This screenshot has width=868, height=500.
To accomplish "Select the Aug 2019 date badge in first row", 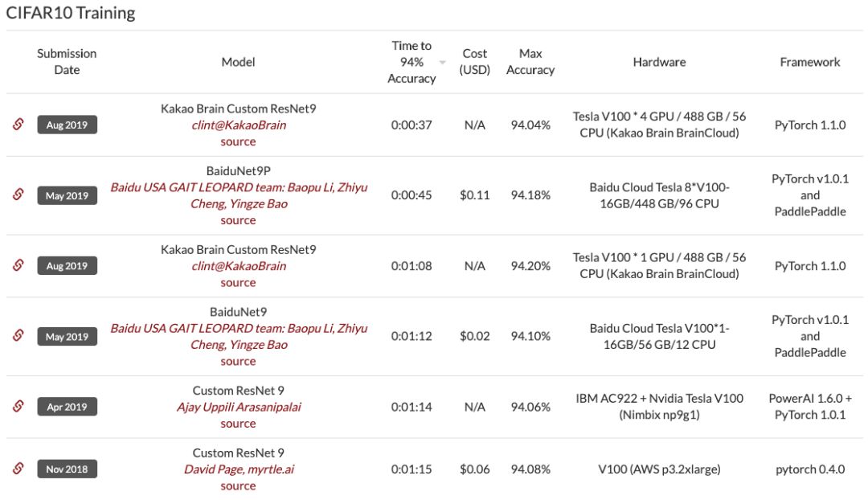I will pyautogui.click(x=67, y=125).
